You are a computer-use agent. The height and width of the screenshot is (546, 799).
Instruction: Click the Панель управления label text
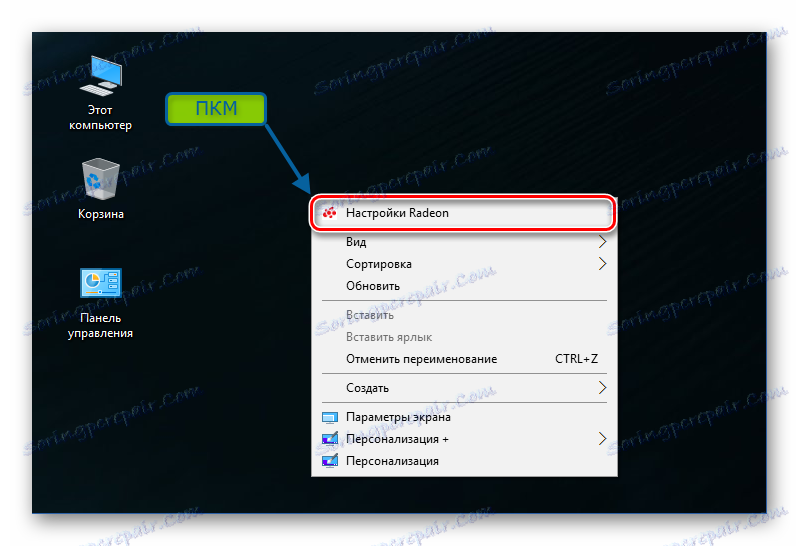pos(100,325)
